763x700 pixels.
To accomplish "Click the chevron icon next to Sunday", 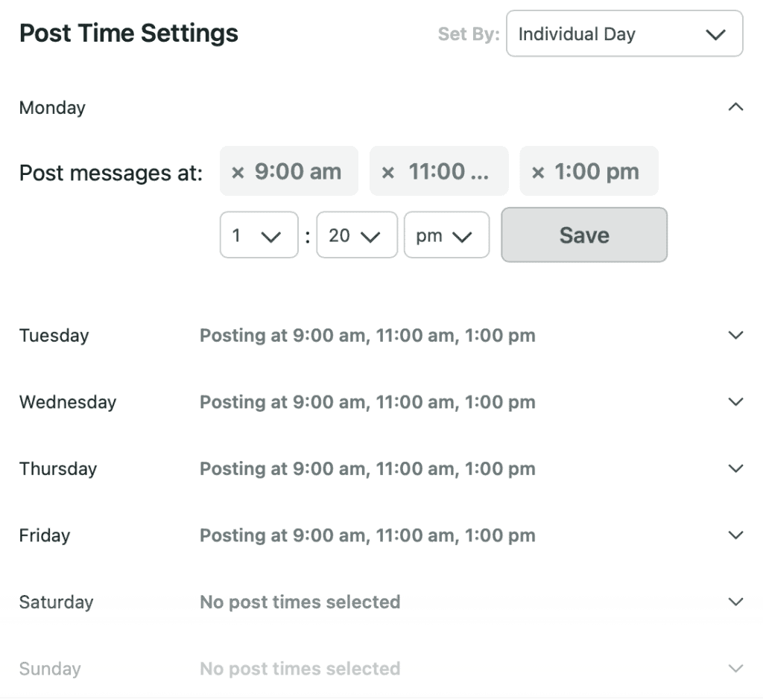I will (x=735, y=668).
